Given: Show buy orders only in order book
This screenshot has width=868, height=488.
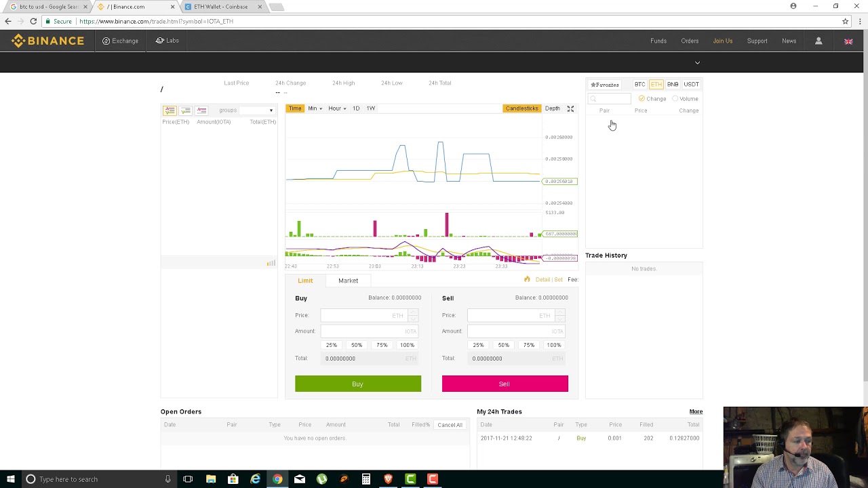Looking at the screenshot, I should [x=185, y=110].
